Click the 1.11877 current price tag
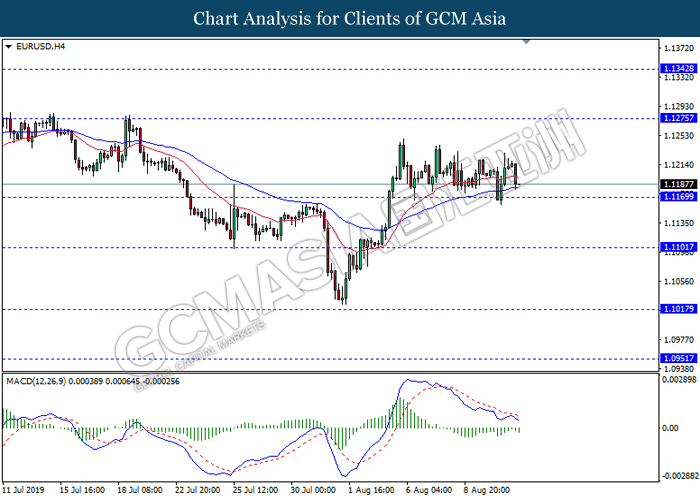This screenshot has height=500, width=700. [x=678, y=184]
